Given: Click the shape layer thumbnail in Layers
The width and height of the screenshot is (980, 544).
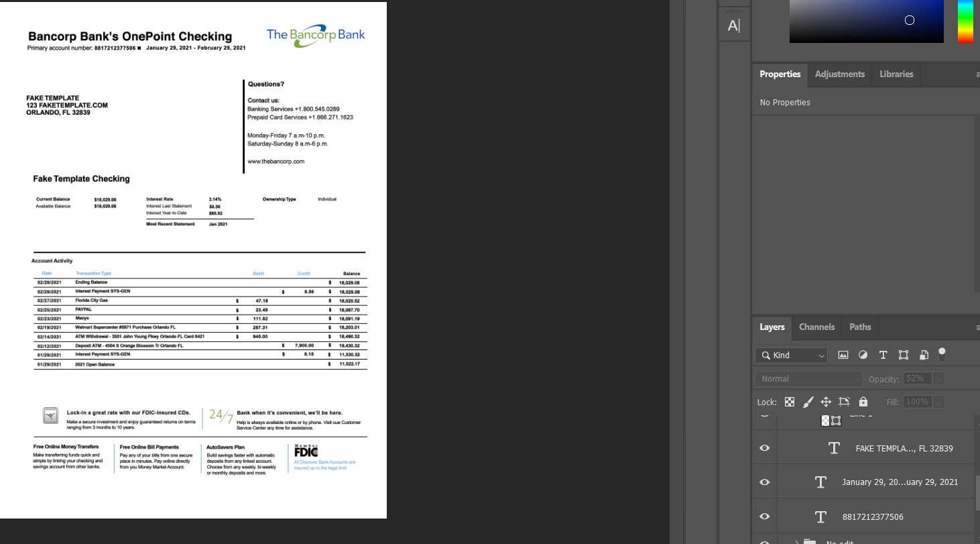Looking at the screenshot, I should [831, 421].
